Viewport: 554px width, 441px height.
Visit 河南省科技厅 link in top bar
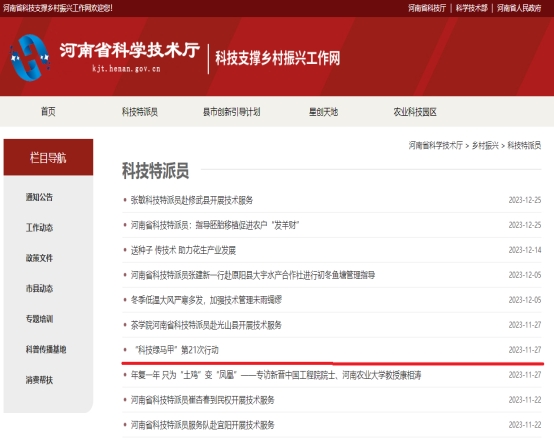[x=427, y=8]
